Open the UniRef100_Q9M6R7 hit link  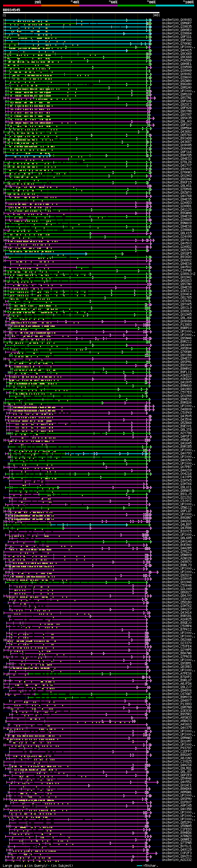pos(177,23)
